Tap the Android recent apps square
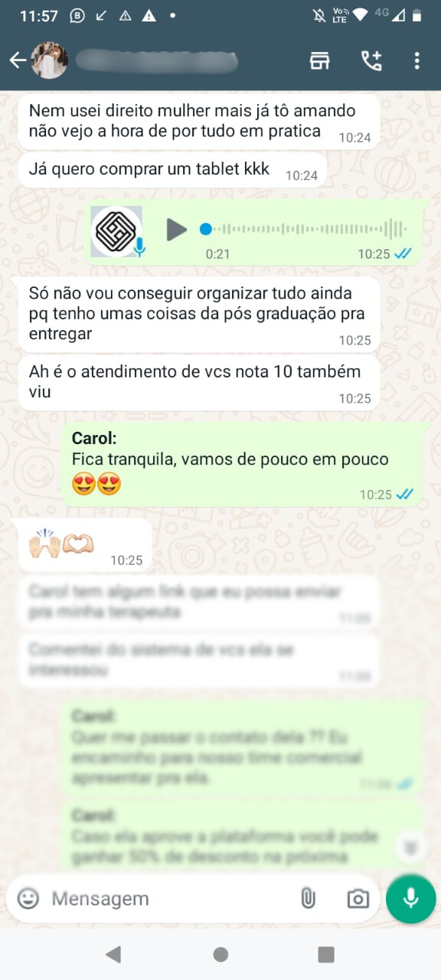This screenshot has width=441, height=980. coord(326,954)
